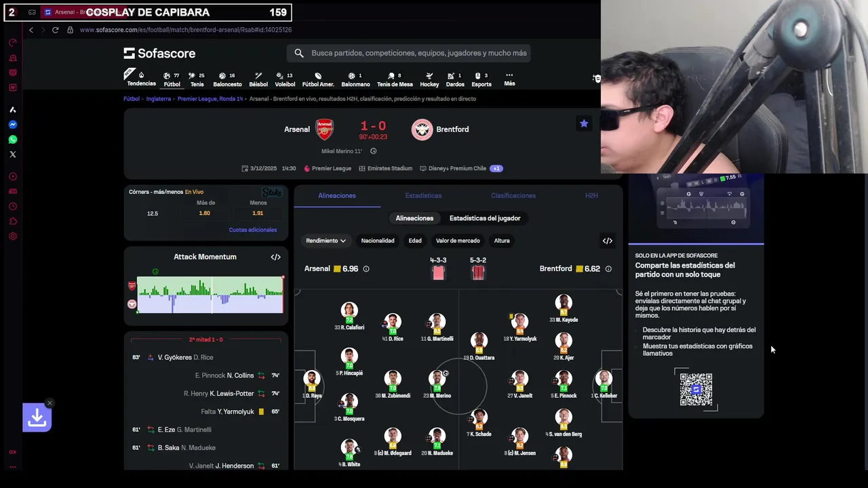Open extensions cube icon in sidebar
Screen dimensions: 868x488
[x=12, y=222]
